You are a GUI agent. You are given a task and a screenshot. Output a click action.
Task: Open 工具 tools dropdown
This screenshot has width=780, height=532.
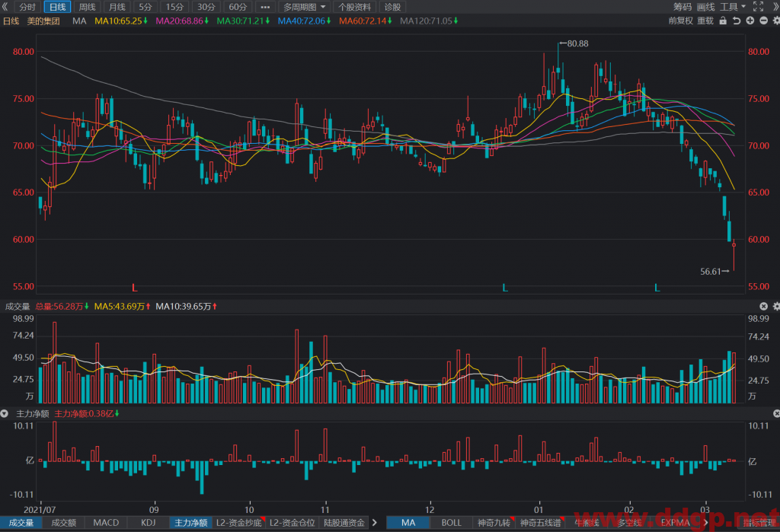(733, 7)
